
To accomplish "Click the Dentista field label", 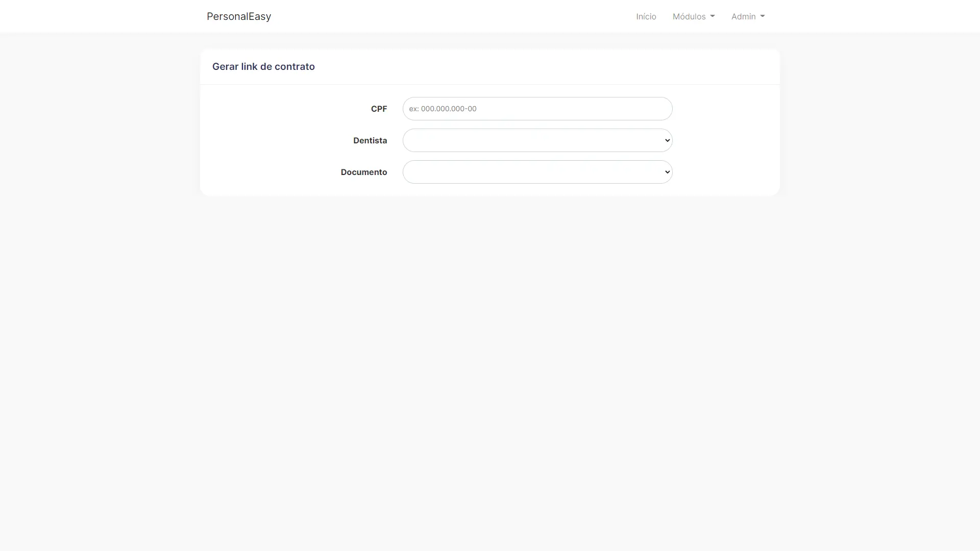I will pos(370,140).
